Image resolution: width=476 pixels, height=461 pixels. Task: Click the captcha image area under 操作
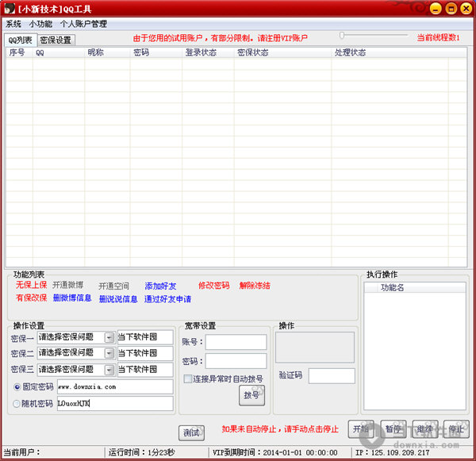tap(315, 347)
